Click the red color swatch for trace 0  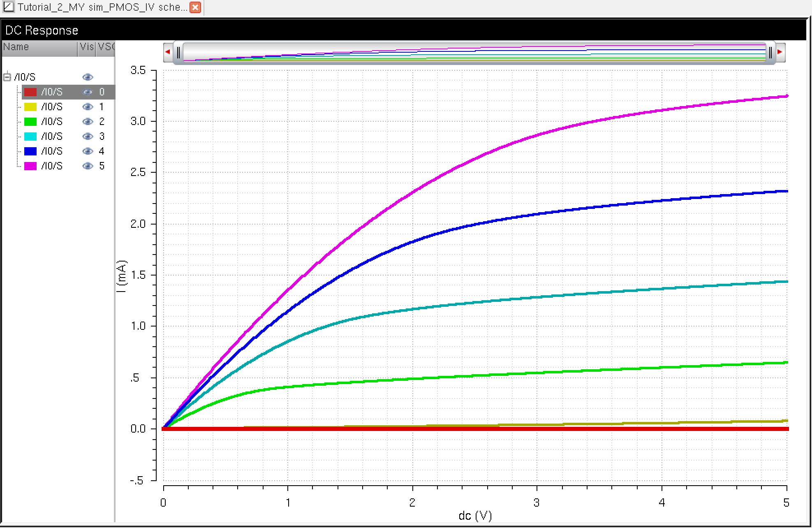coord(30,92)
